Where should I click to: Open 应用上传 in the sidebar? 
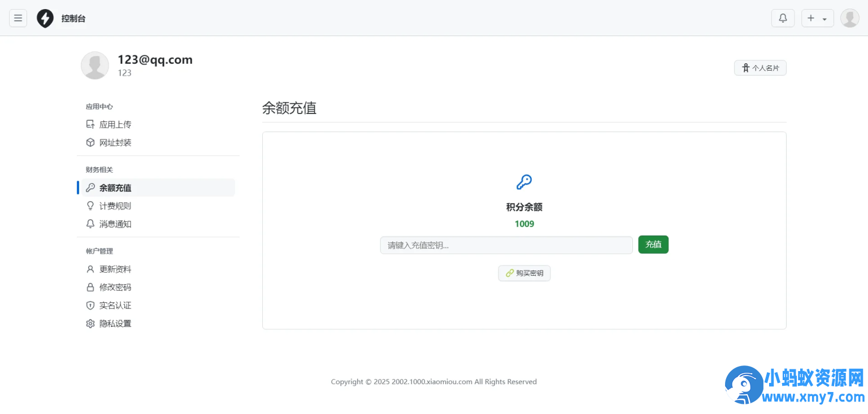[x=115, y=124]
